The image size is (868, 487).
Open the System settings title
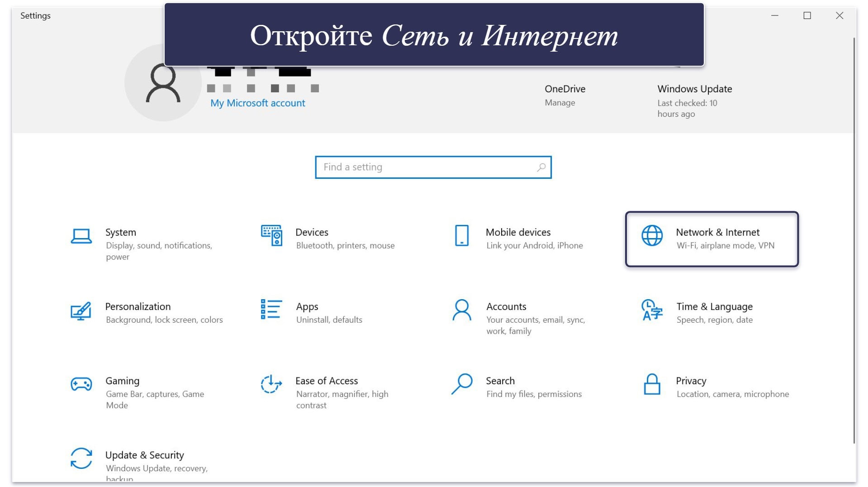(121, 232)
